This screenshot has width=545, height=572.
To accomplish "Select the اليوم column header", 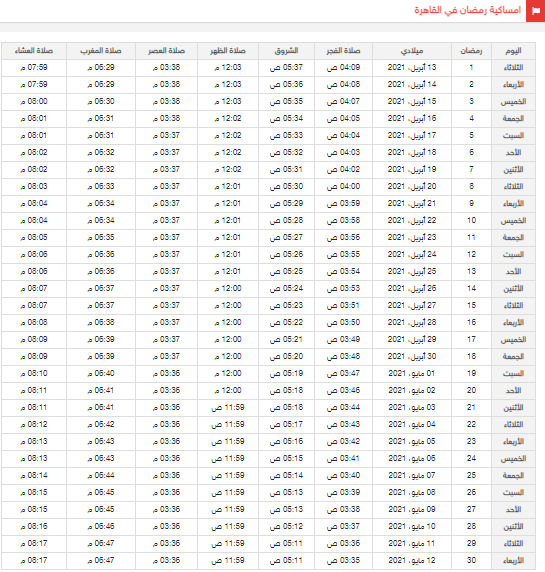I will pyautogui.click(x=513, y=51).
